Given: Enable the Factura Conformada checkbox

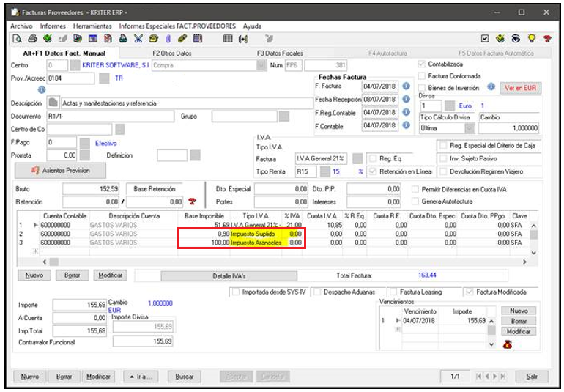Looking at the screenshot, I should pos(421,75).
